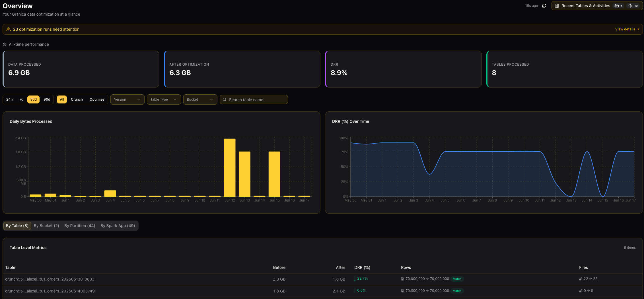
Task: Open the Recent Tables & Activities panel
Action: point(597,6)
